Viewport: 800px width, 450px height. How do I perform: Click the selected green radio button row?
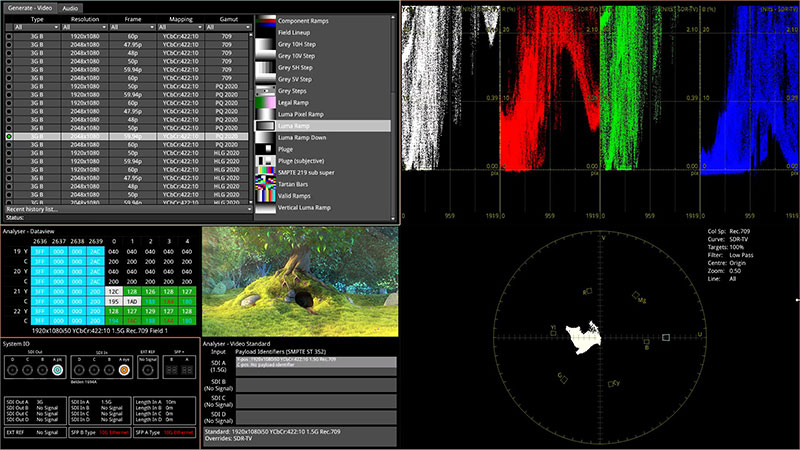[9, 136]
